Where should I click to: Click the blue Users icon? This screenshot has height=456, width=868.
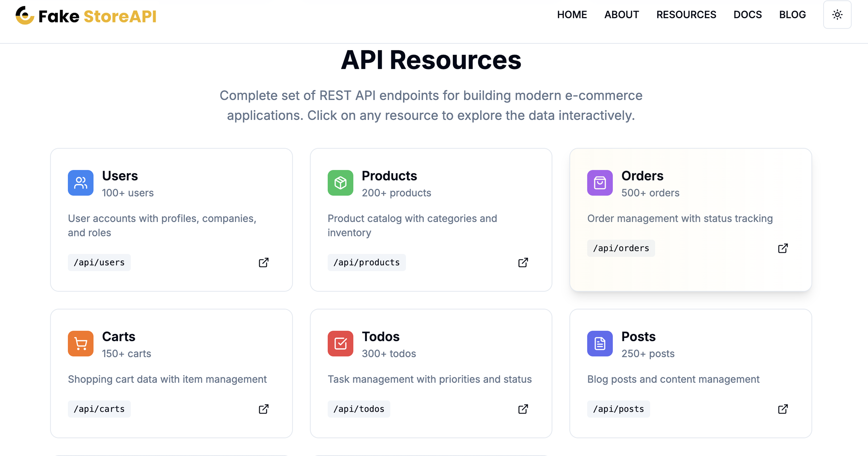click(x=80, y=183)
